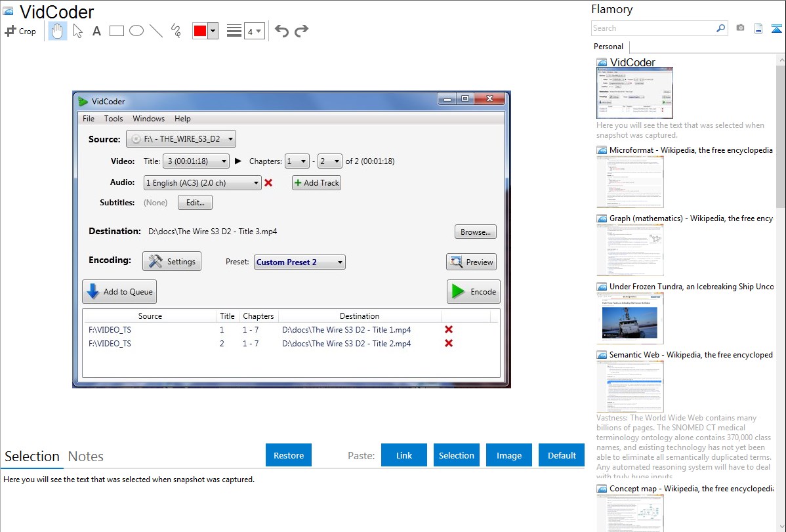Pick the straight line tool
Image resolution: width=786 pixels, height=532 pixels.
click(x=156, y=31)
